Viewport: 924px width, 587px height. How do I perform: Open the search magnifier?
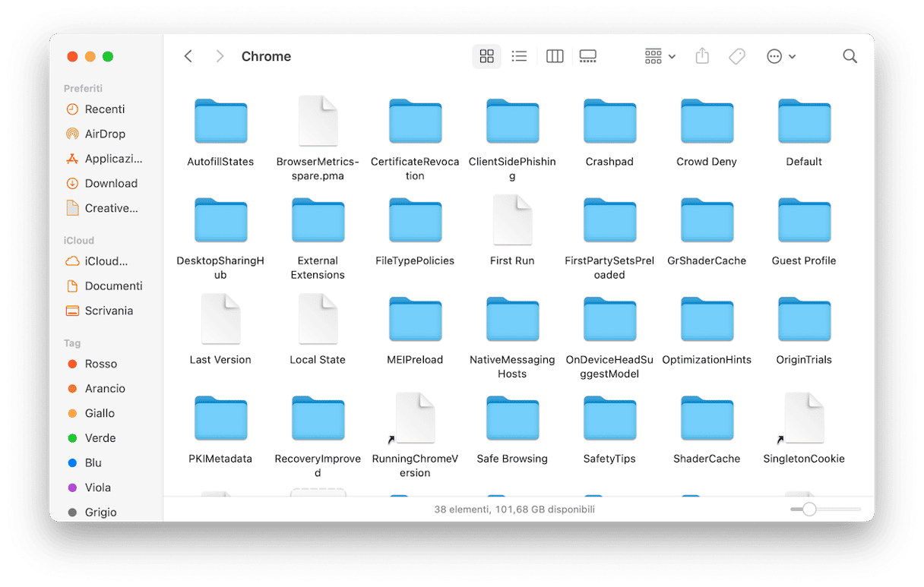(x=850, y=56)
